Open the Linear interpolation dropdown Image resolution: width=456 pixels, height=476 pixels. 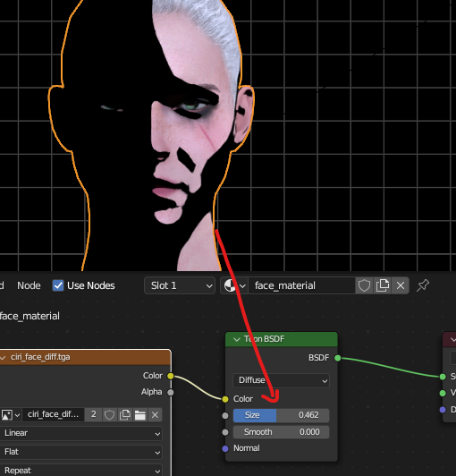click(81, 433)
